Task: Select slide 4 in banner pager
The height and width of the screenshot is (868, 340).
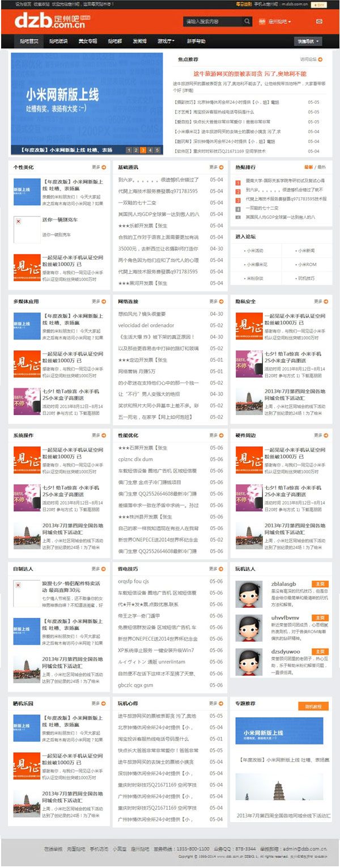Action: tap(150, 150)
